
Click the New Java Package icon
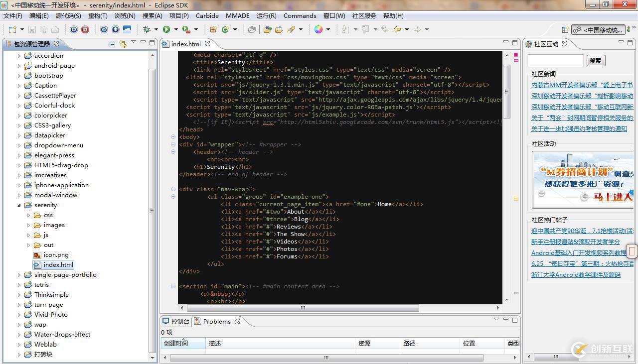click(x=213, y=29)
